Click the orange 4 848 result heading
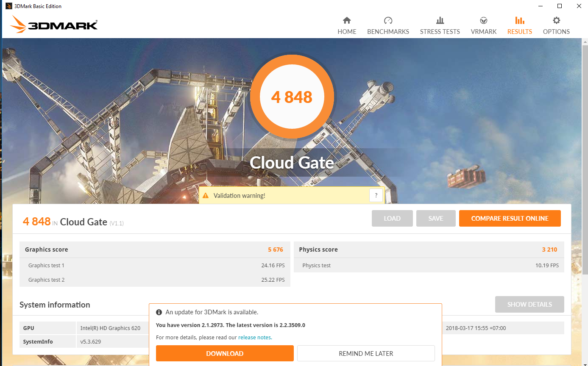The width and height of the screenshot is (588, 366). click(x=37, y=221)
